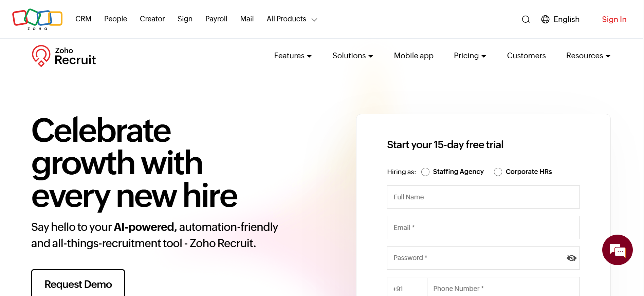644x296 pixels.
Task: Open the Customers menu item
Action: pos(526,56)
